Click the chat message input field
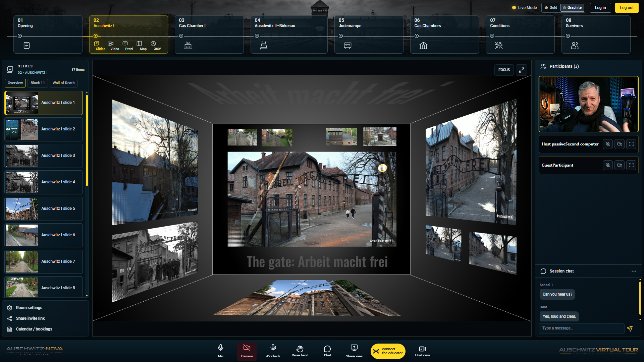This screenshot has height=362, width=644. coord(582,328)
